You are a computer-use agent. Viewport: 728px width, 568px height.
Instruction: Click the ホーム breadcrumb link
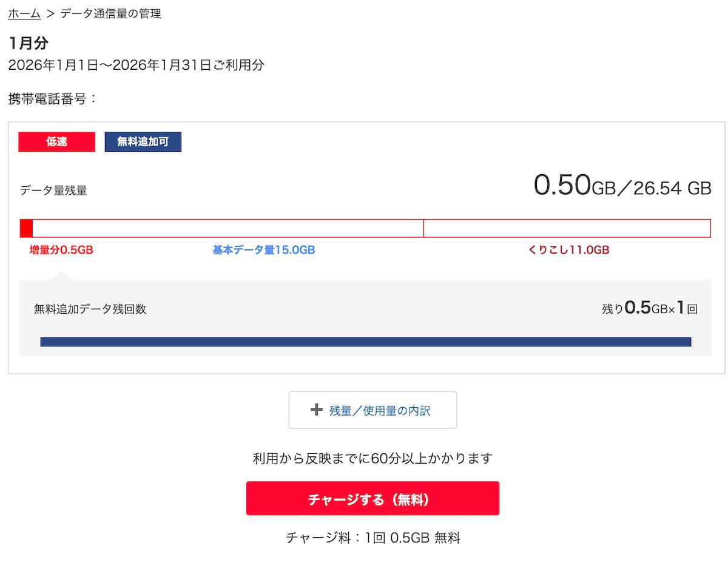point(24,13)
